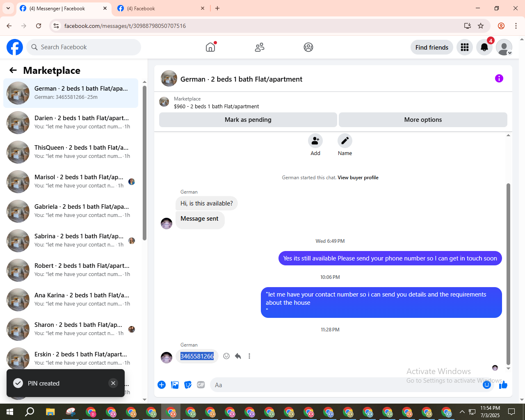The height and width of the screenshot is (420, 525).
Task: Go back using the Marketplace back arrow
Action: [13, 70]
